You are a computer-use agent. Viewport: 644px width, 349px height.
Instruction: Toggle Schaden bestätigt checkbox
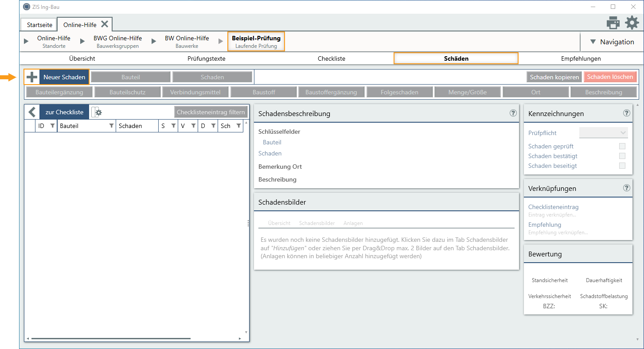click(x=622, y=156)
